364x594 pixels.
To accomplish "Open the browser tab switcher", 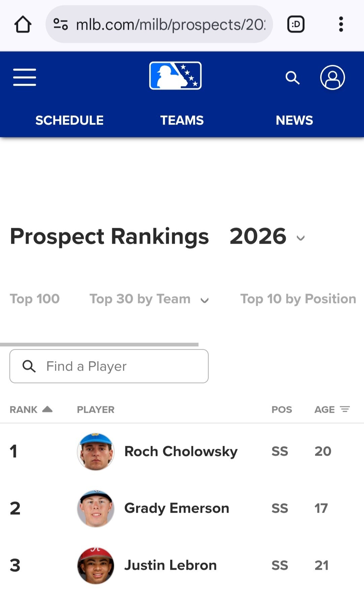I will pos(296,24).
